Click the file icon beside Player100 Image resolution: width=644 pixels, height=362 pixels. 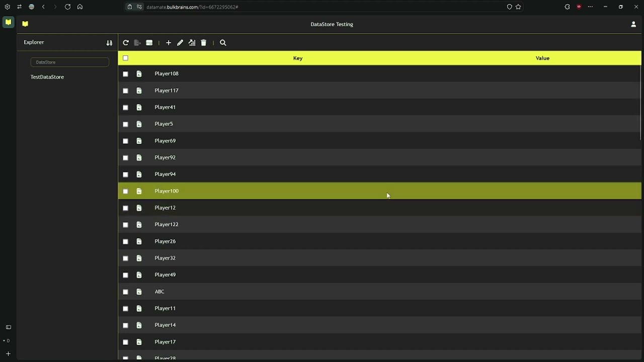(x=139, y=191)
